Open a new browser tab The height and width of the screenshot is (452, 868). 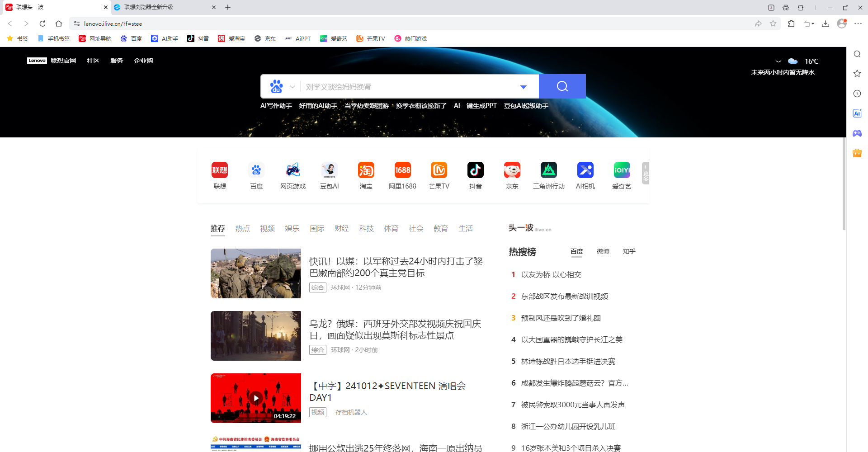pos(228,7)
